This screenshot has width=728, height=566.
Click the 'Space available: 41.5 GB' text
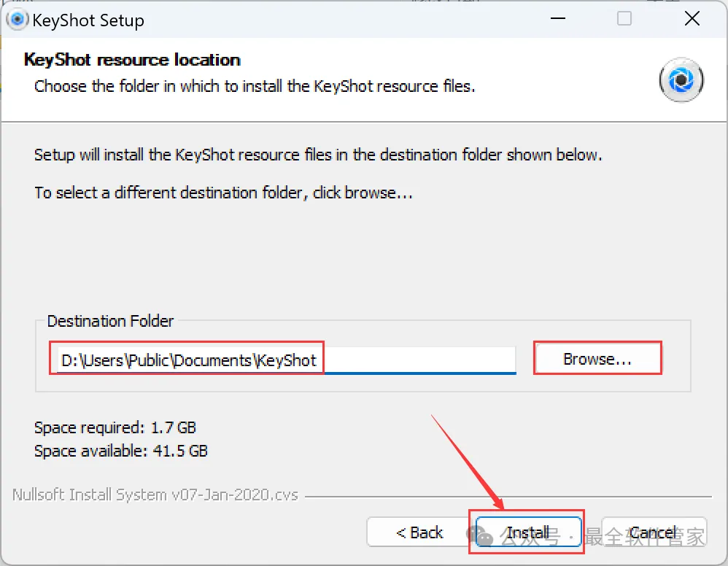tap(121, 451)
